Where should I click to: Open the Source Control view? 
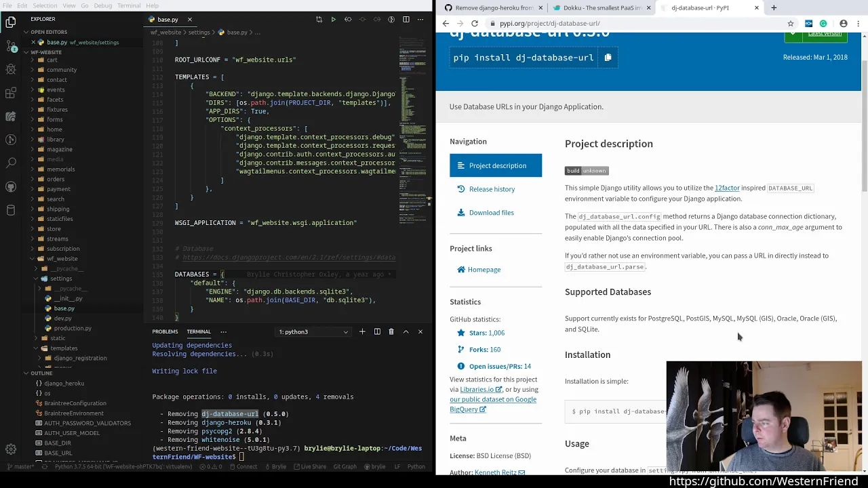[11, 46]
